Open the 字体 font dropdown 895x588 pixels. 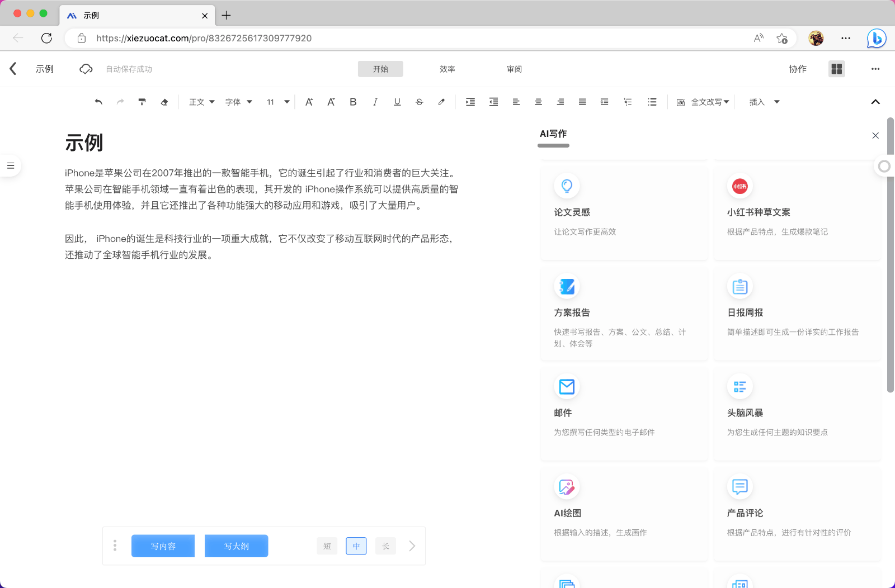[239, 102]
